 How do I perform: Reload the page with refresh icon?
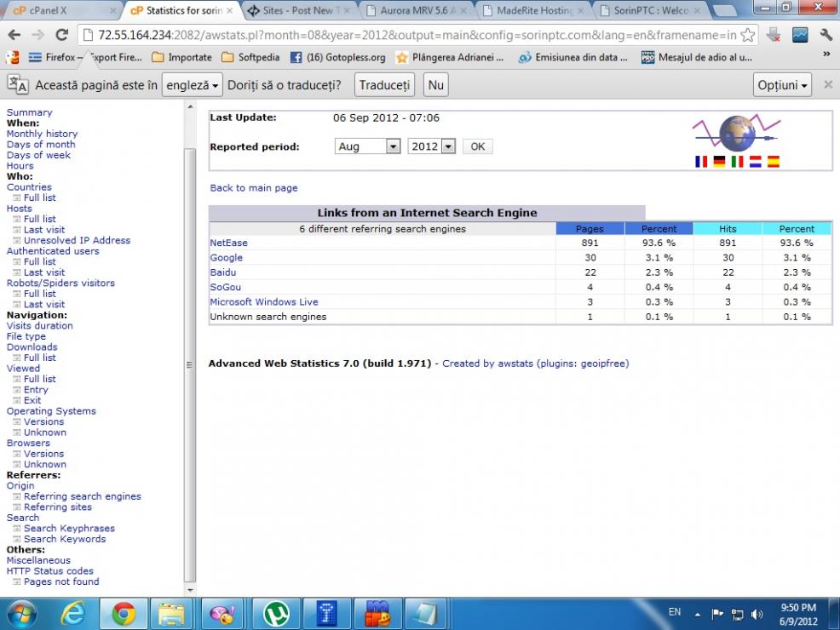(61, 35)
